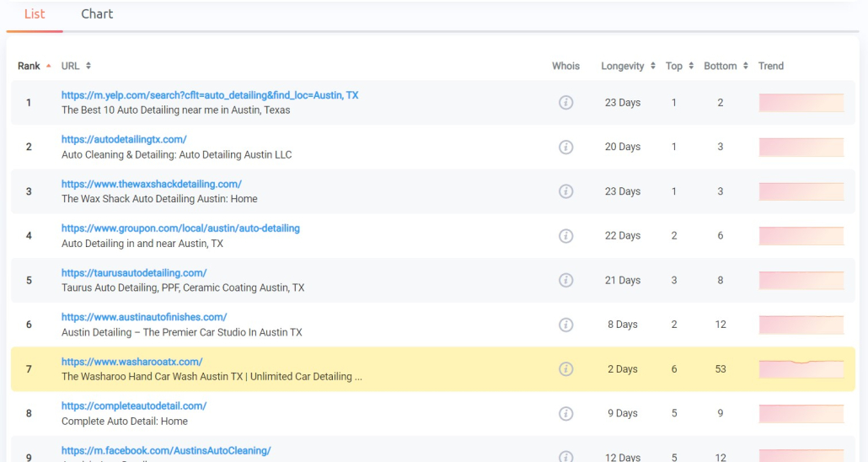868x462 pixels.
Task: Open Whois info for austinautofinishes.com
Action: pos(565,325)
